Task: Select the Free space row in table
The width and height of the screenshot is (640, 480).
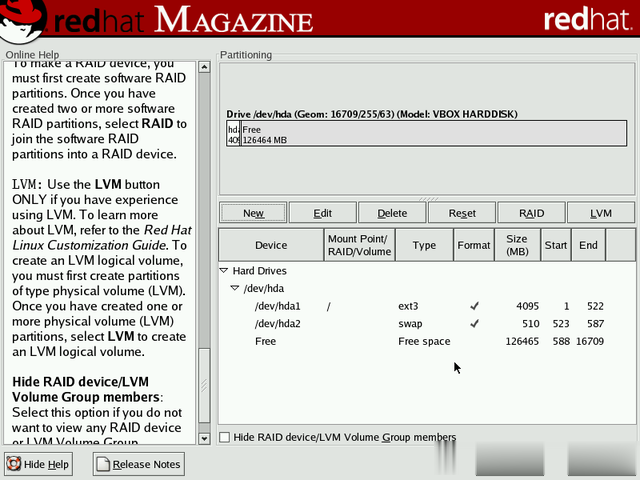Action: click(427, 341)
